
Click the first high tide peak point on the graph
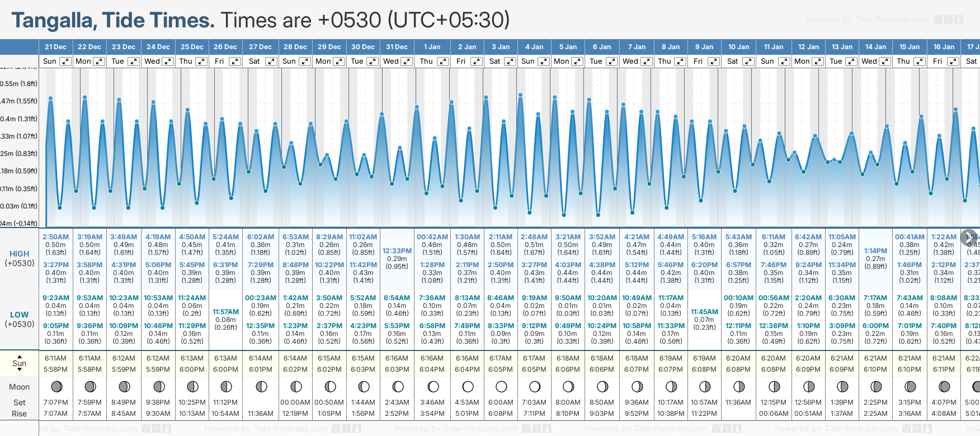click(50, 98)
